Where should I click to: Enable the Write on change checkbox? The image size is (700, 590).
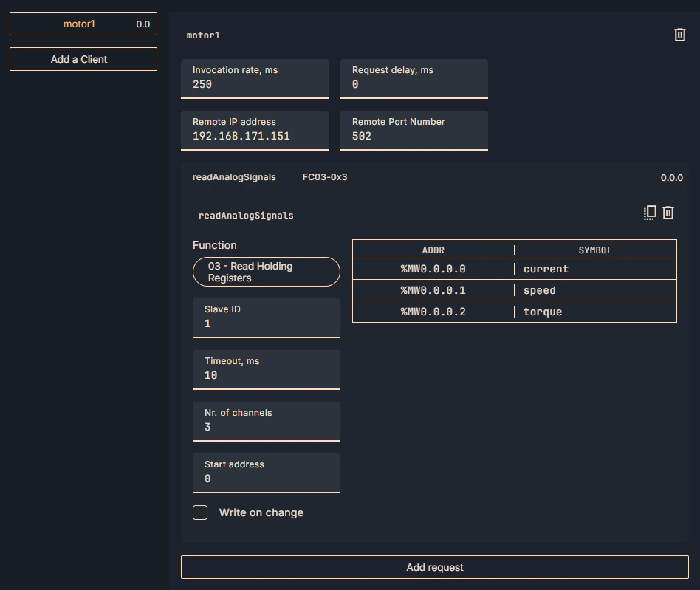coord(200,512)
